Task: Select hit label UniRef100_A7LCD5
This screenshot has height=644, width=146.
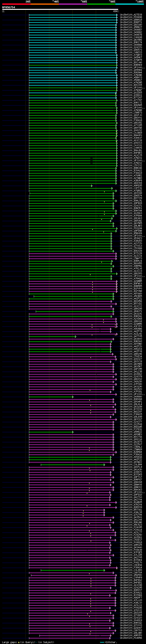Action: click(x=131, y=555)
